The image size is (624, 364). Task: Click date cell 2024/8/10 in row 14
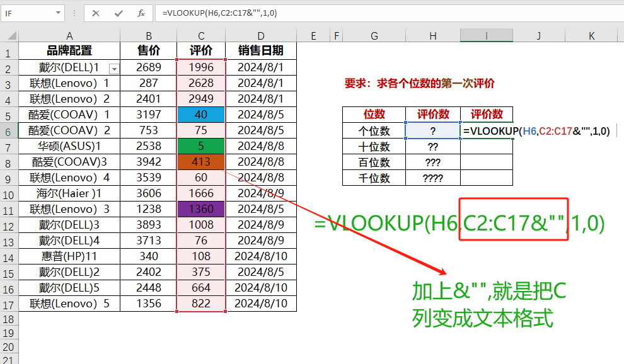261,256
